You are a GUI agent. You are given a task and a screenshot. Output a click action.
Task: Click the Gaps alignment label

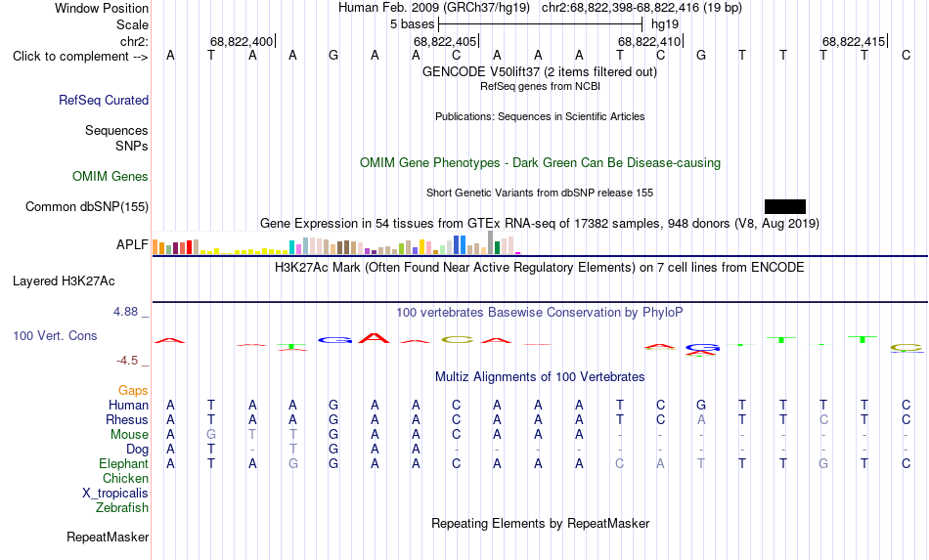pyautogui.click(x=133, y=390)
